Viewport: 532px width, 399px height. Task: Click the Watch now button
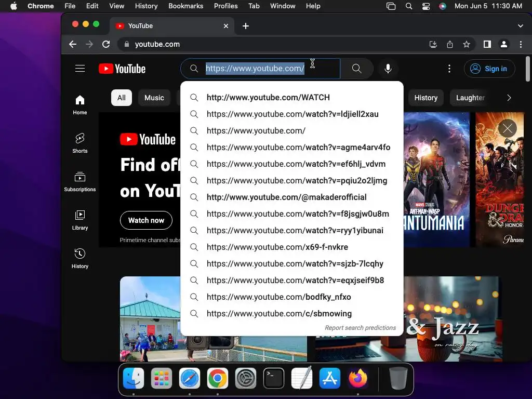[x=146, y=220]
